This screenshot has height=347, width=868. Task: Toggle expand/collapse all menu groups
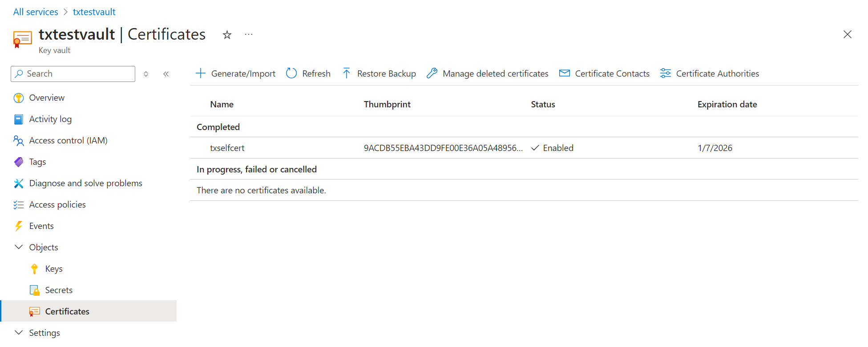click(x=146, y=74)
